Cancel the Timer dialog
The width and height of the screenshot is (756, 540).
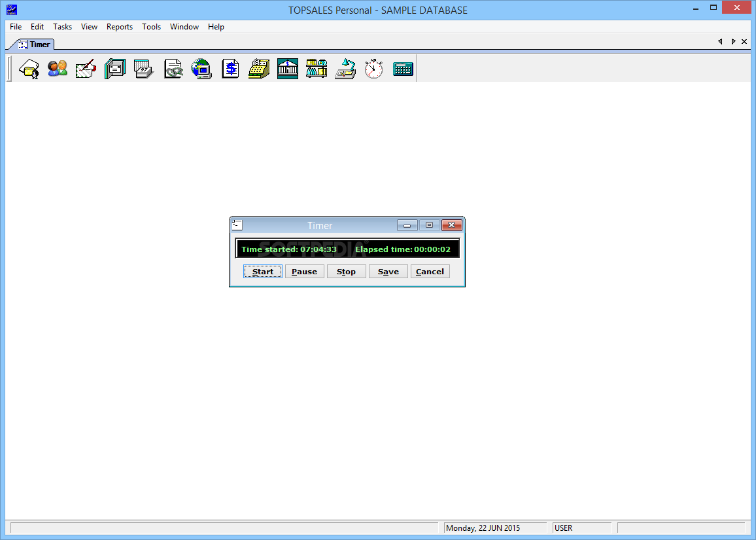[x=430, y=272]
